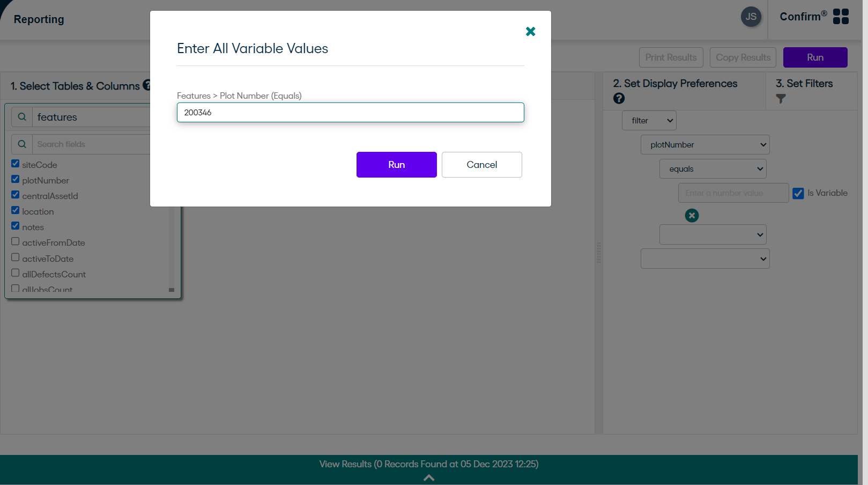Open the JS user avatar
This screenshot has height=485, width=868.
751,17
